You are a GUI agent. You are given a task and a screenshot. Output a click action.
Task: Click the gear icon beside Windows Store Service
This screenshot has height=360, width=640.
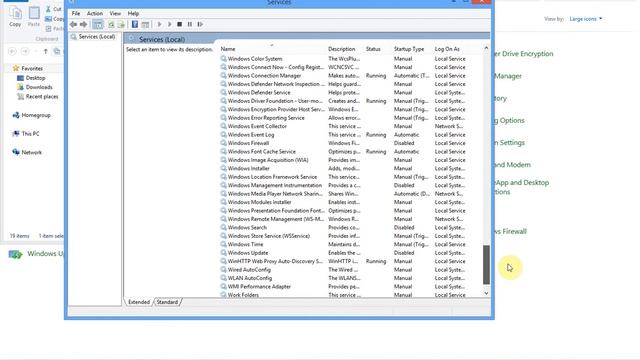[x=223, y=236]
